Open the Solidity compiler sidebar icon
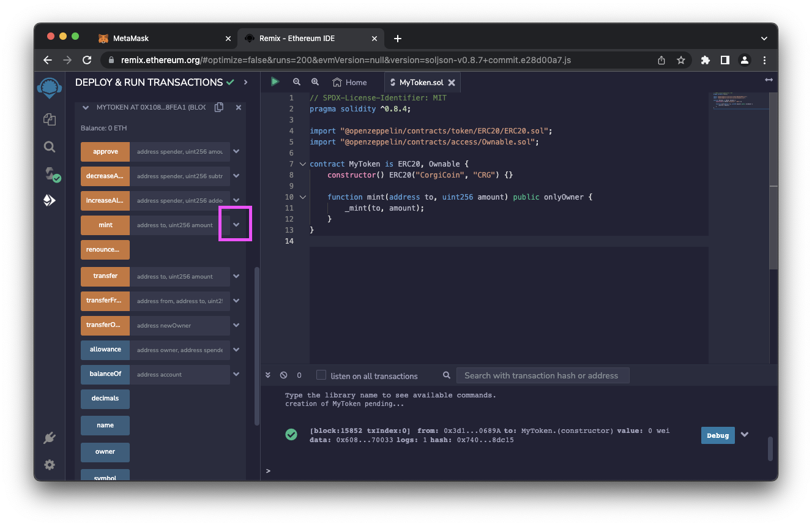This screenshot has height=526, width=812. 51,175
